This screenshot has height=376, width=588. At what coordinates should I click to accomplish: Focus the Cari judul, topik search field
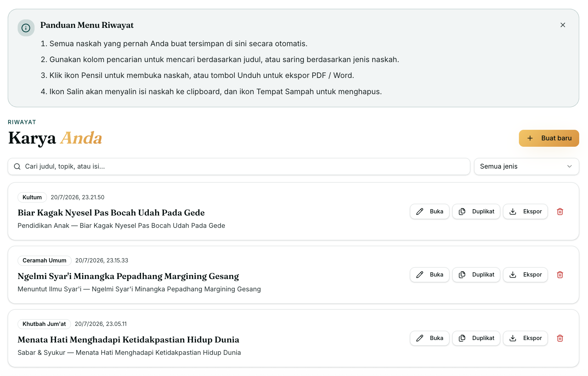pyautogui.click(x=239, y=166)
